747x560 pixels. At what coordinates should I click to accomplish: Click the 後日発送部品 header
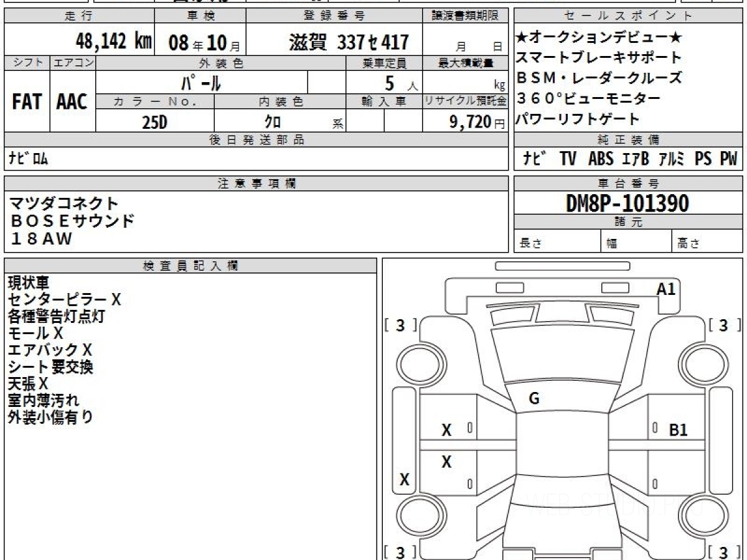[x=256, y=140]
